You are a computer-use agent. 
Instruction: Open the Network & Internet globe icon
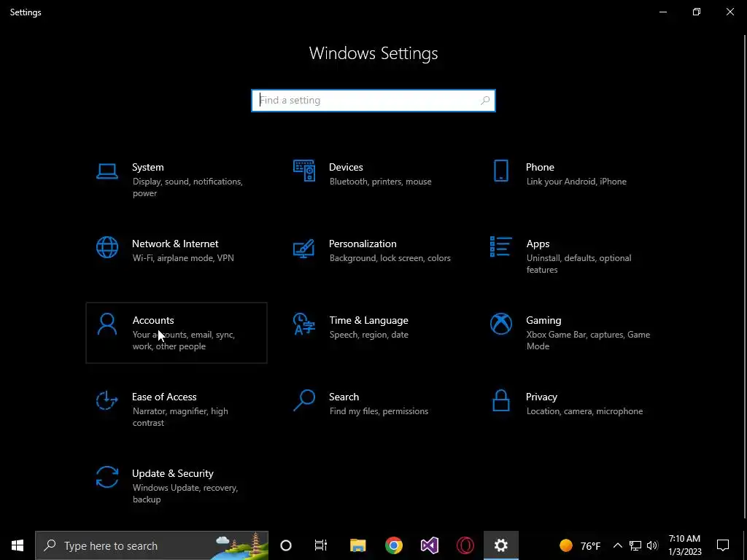107,247
